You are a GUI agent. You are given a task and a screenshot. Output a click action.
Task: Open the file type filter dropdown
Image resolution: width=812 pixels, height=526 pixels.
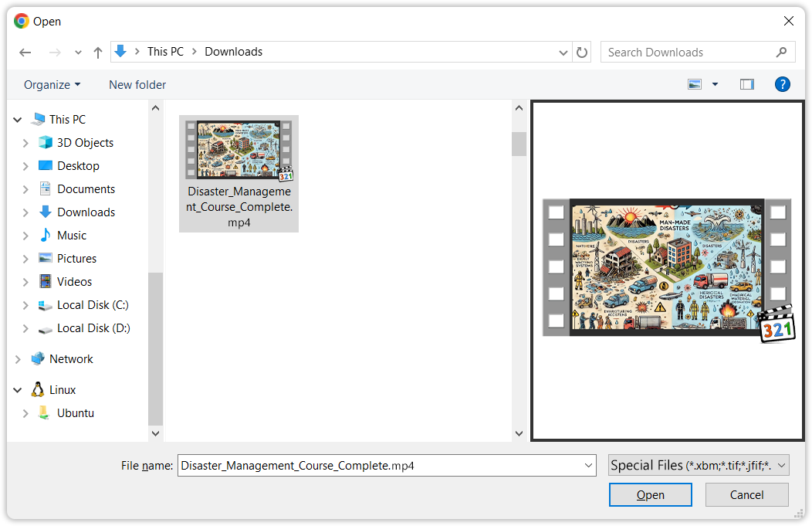click(699, 465)
